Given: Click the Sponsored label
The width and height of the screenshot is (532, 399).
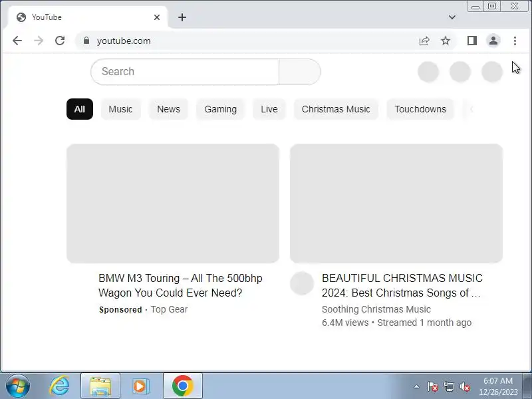Looking at the screenshot, I should tap(120, 310).
